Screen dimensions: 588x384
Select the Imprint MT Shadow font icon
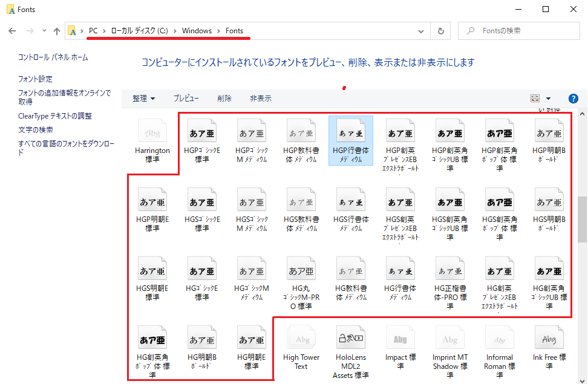coord(450,338)
